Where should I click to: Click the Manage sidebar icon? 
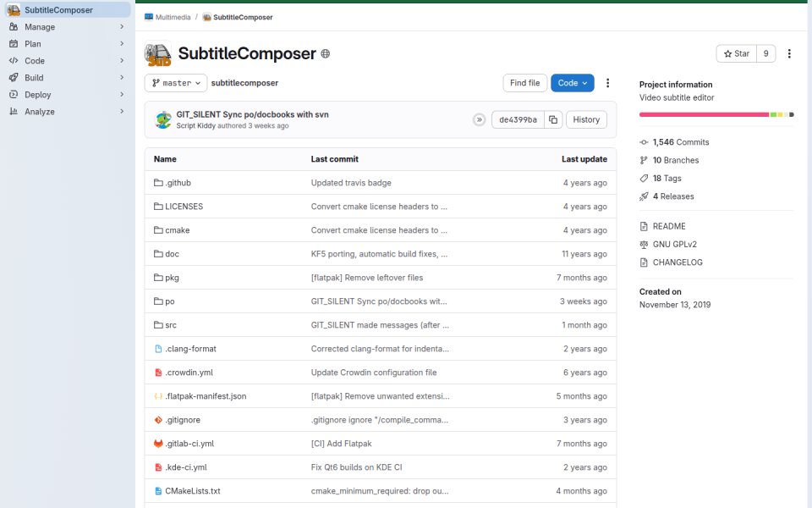(14, 27)
